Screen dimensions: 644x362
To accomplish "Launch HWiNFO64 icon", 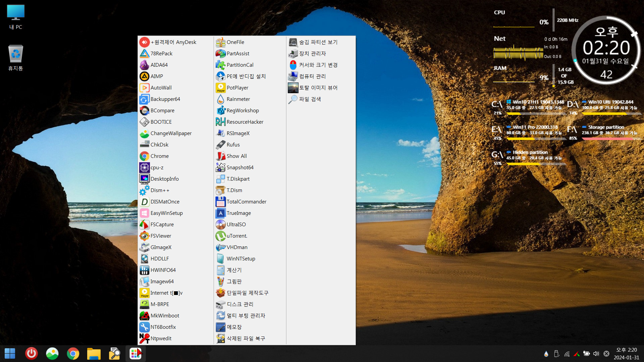I will 144,270.
